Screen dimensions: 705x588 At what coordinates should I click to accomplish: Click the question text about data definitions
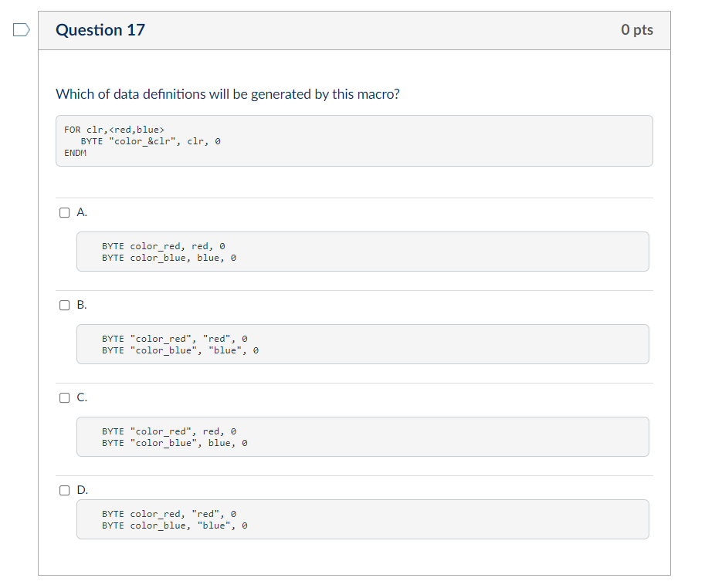coord(228,94)
